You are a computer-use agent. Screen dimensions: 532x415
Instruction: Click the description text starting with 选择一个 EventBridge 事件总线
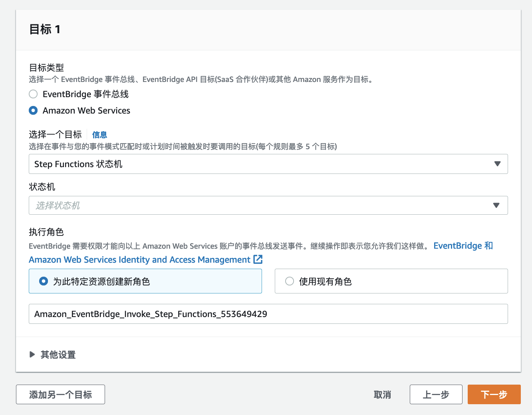click(201, 80)
